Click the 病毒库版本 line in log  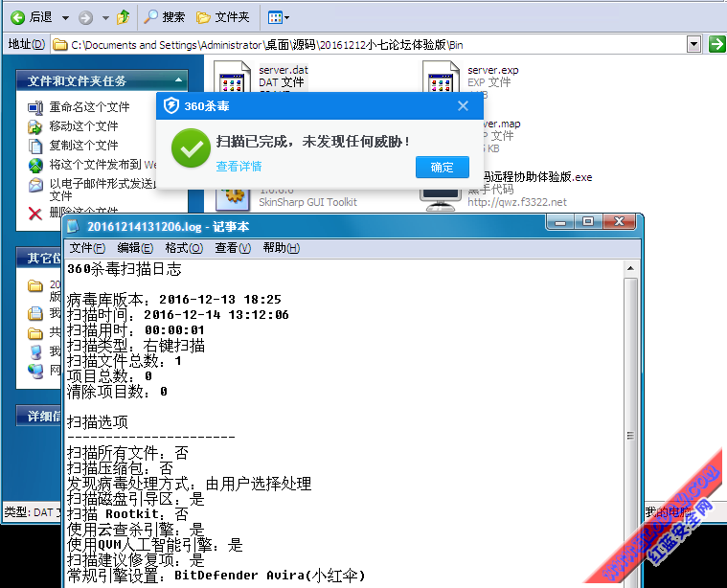click(174, 300)
